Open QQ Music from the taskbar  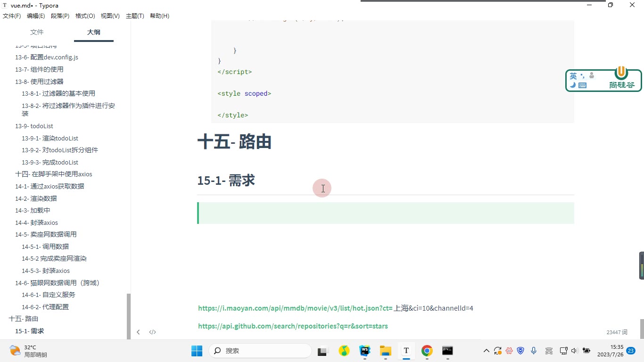coord(344,351)
